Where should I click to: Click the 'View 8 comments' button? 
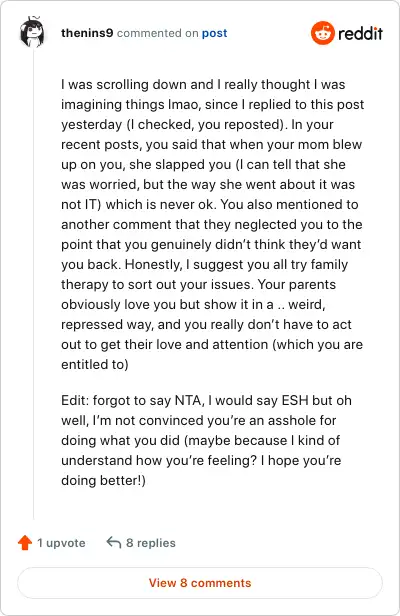pos(200,583)
